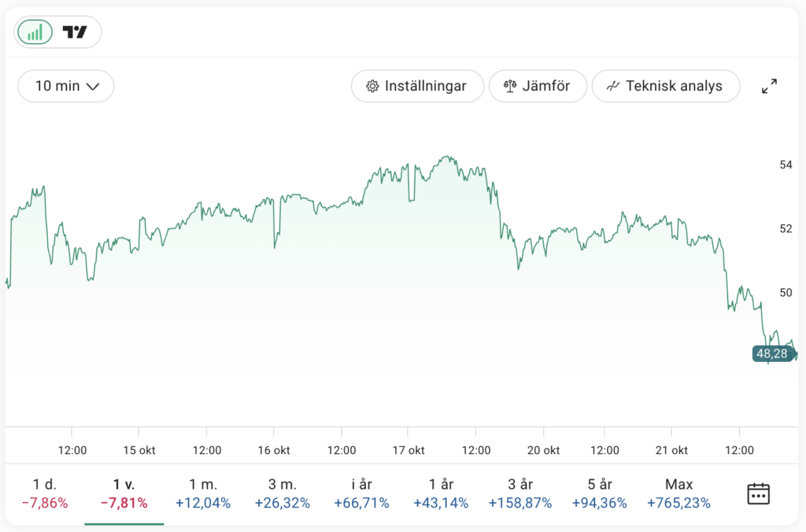This screenshot has width=806, height=532.
Task: Show the 1 m. period
Action: coord(203,493)
